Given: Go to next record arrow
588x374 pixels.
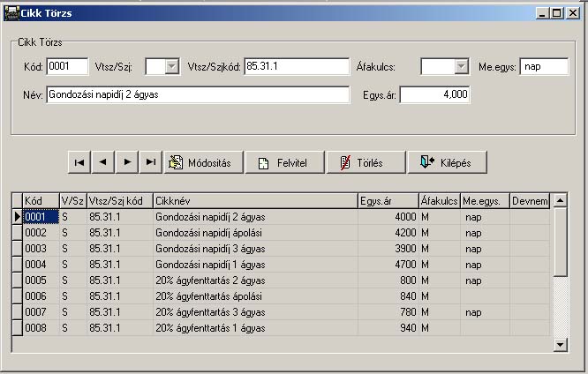Looking at the screenshot, I should (x=128, y=162).
